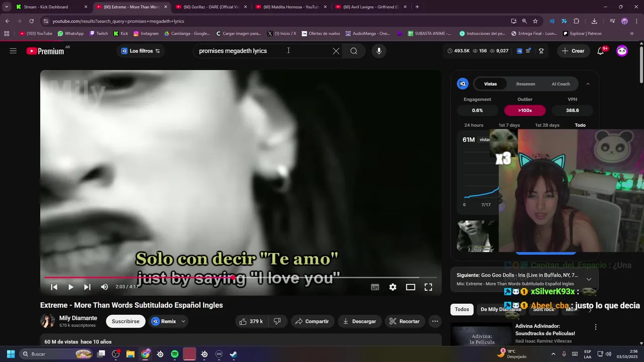Open a new browser tab
Image resolution: width=644 pixels, height=362 pixels.
coord(417,7)
